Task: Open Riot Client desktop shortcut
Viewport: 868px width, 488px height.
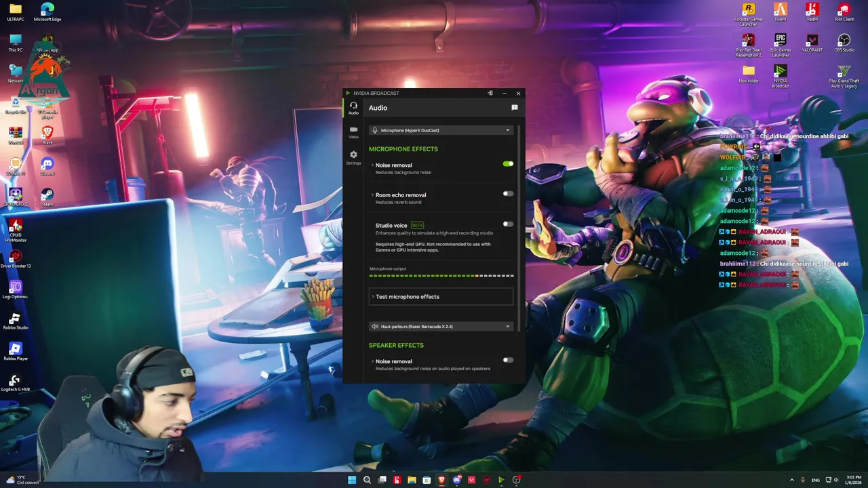Action: 844,12
